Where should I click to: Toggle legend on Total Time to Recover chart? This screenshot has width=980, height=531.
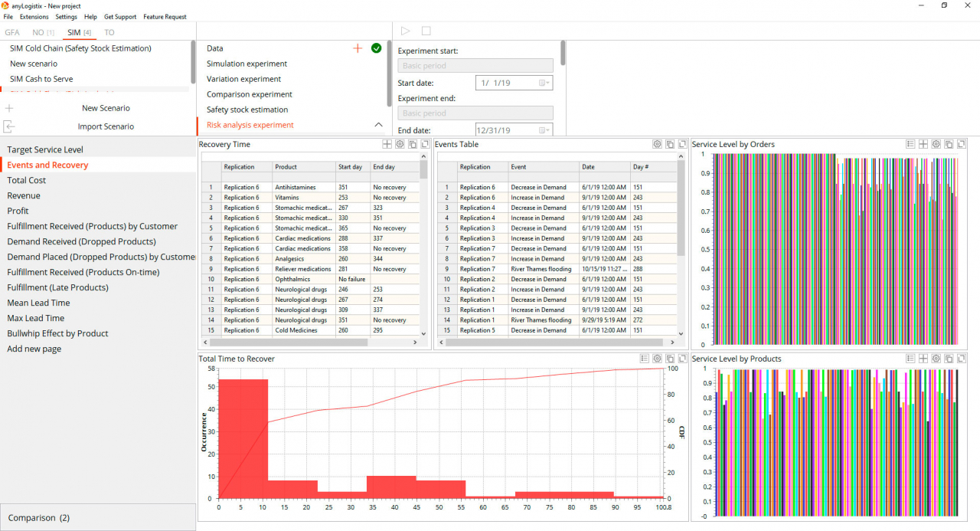644,359
